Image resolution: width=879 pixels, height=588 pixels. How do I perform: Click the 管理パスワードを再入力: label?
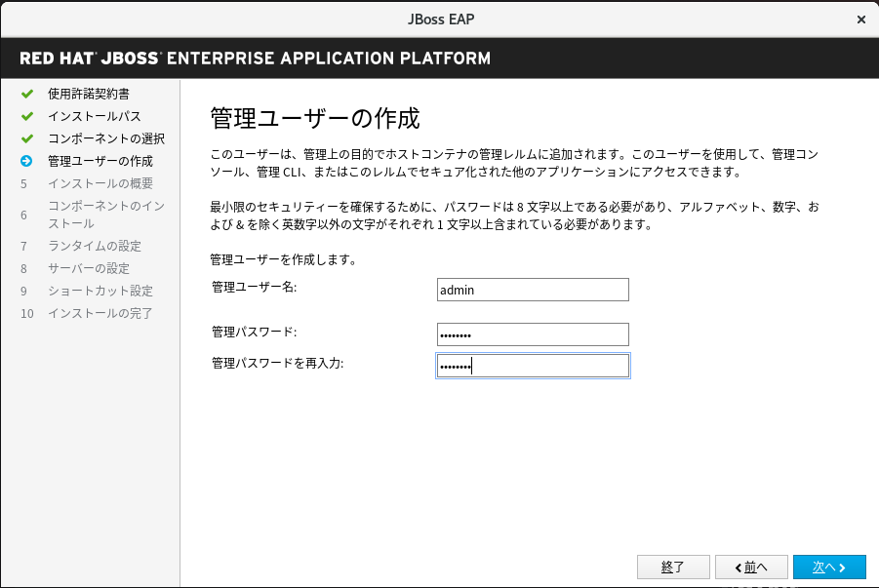pyautogui.click(x=277, y=363)
